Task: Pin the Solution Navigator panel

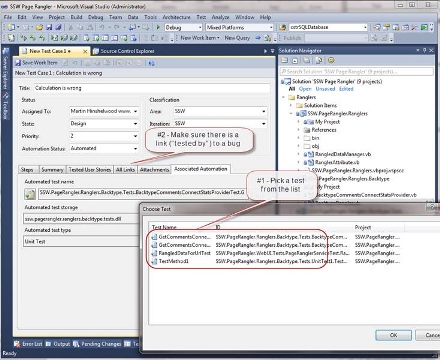Action: (424, 50)
